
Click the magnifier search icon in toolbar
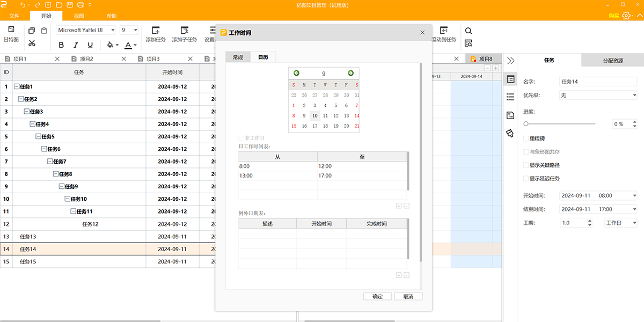[469, 31]
